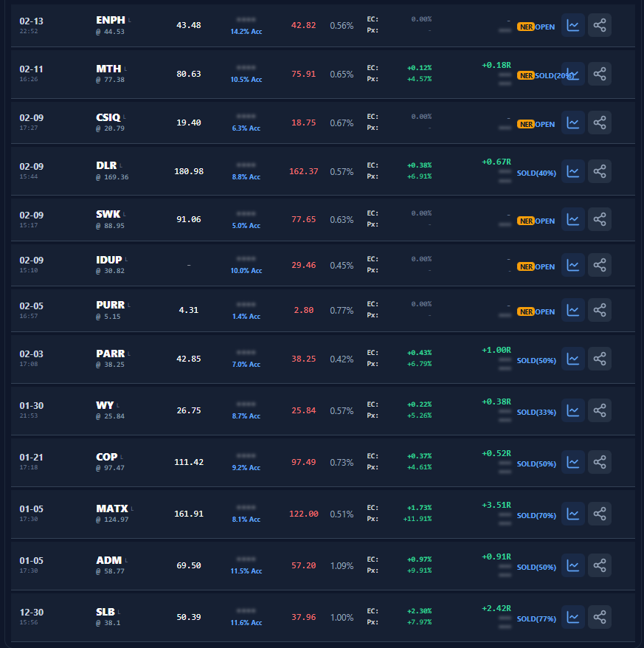Click the 14.2% Acc label
Screen dimensions: 644x648
[246, 32]
